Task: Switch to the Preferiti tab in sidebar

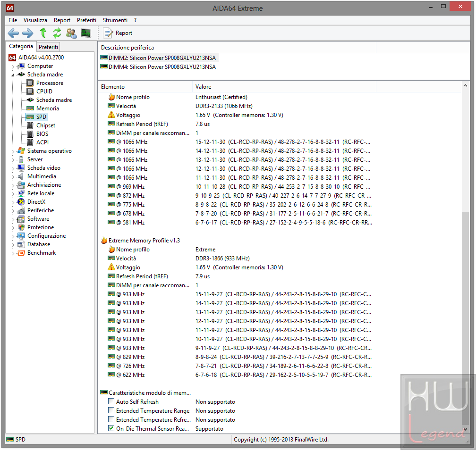Action: pyautogui.click(x=48, y=47)
